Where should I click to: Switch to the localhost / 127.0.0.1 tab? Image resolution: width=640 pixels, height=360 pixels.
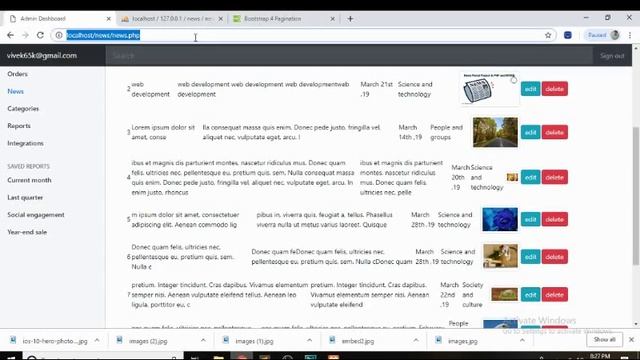[173, 19]
